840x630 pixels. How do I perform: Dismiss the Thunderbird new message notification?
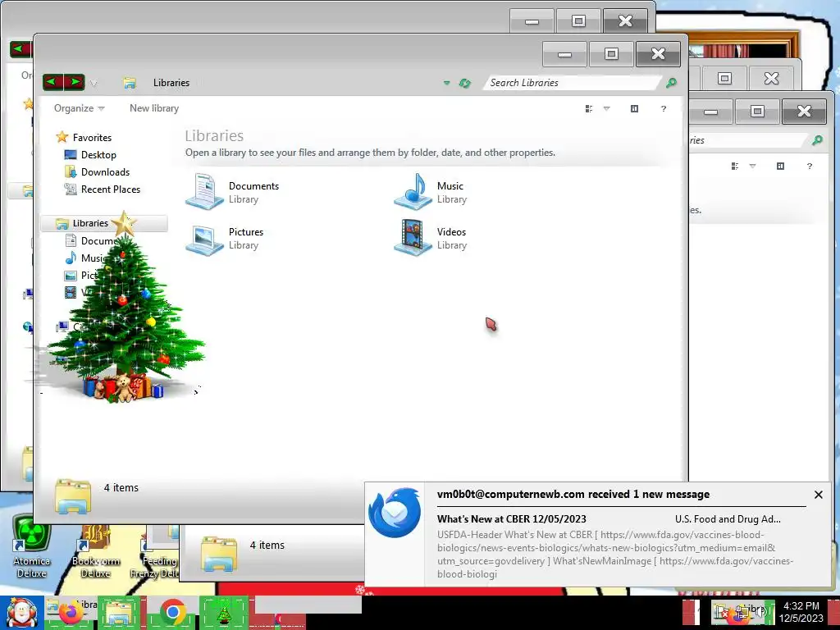click(818, 495)
